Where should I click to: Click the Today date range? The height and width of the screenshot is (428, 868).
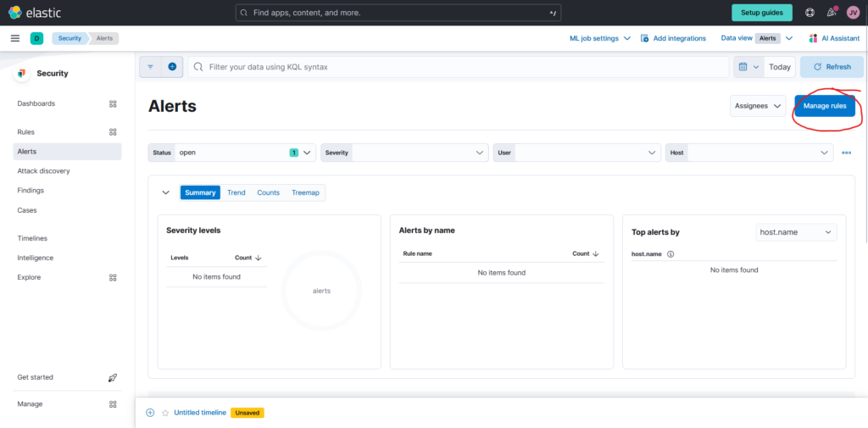[x=780, y=66]
